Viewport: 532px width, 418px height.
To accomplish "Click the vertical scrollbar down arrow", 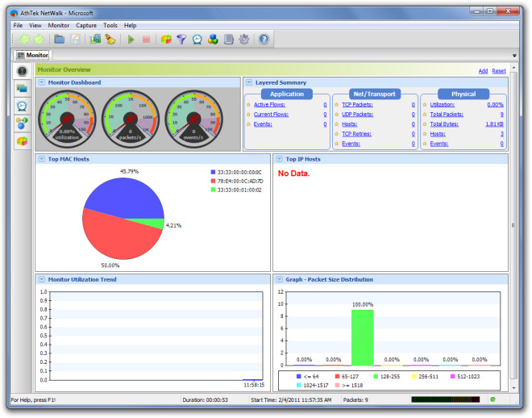I will [x=514, y=388].
